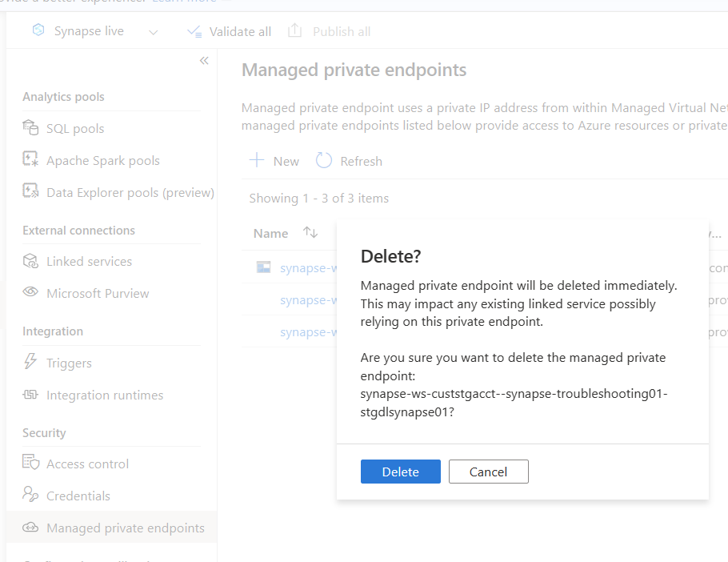This screenshot has height=562, width=728.
Task: Click the Refresh icon above the list
Action: [323, 160]
